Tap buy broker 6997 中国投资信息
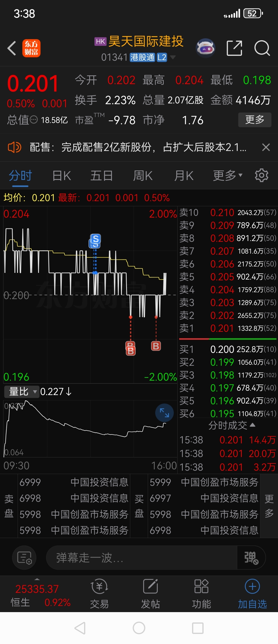The image size is (278, 644). coord(204,498)
